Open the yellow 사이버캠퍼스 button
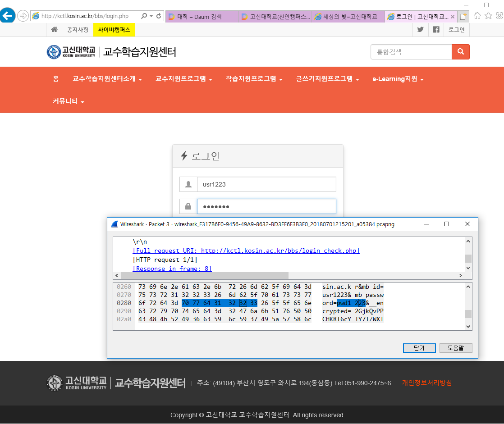Image resolution: width=504 pixels, height=424 pixels. point(114,30)
